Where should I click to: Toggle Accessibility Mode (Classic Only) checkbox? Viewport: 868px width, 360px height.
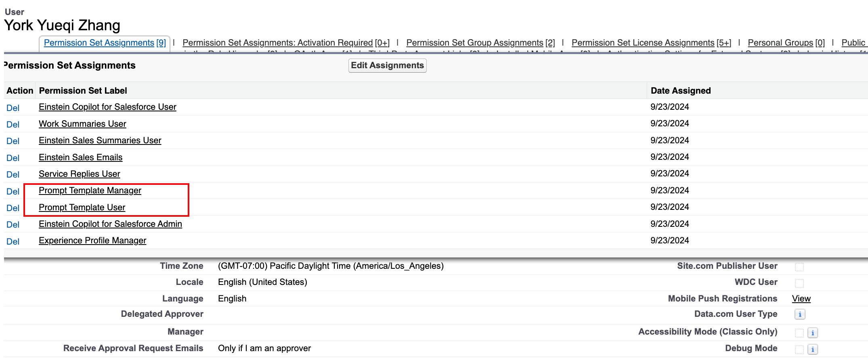(x=799, y=333)
